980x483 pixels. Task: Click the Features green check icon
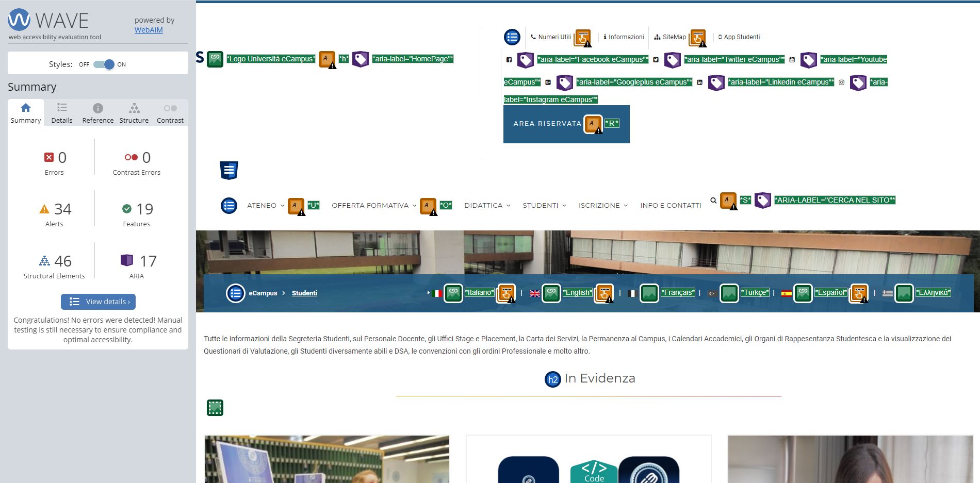pyautogui.click(x=126, y=209)
